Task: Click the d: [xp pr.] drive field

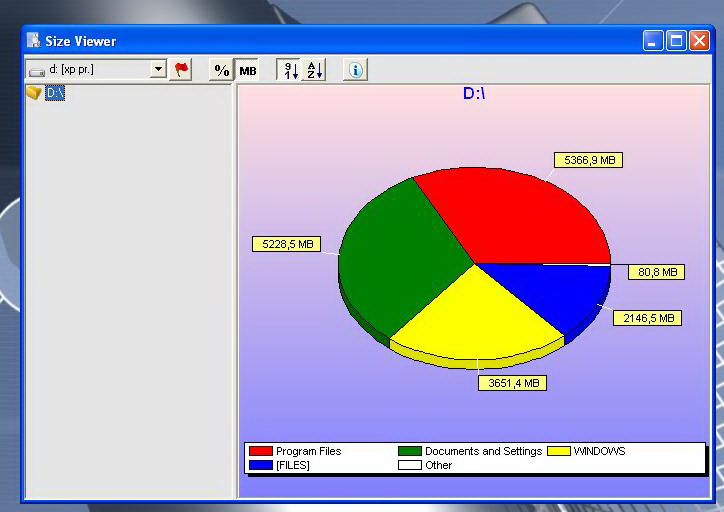Action: point(96,70)
